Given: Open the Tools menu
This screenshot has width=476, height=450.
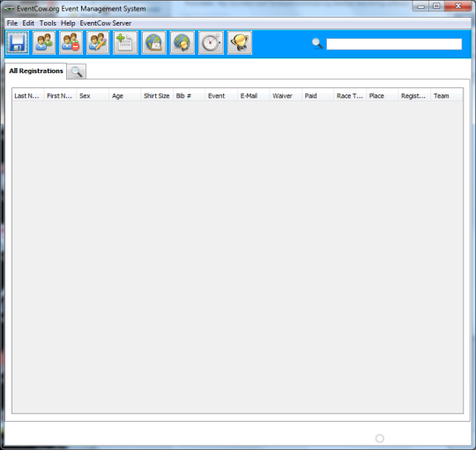Looking at the screenshot, I should coord(48,23).
